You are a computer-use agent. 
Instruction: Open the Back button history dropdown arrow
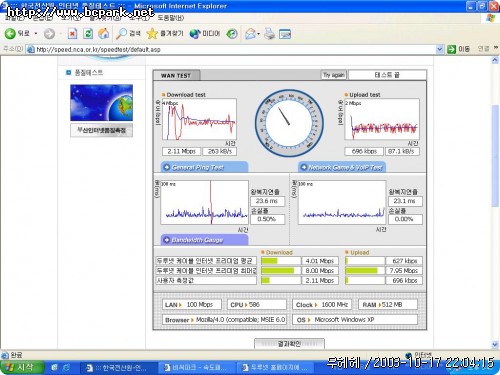click(36, 34)
